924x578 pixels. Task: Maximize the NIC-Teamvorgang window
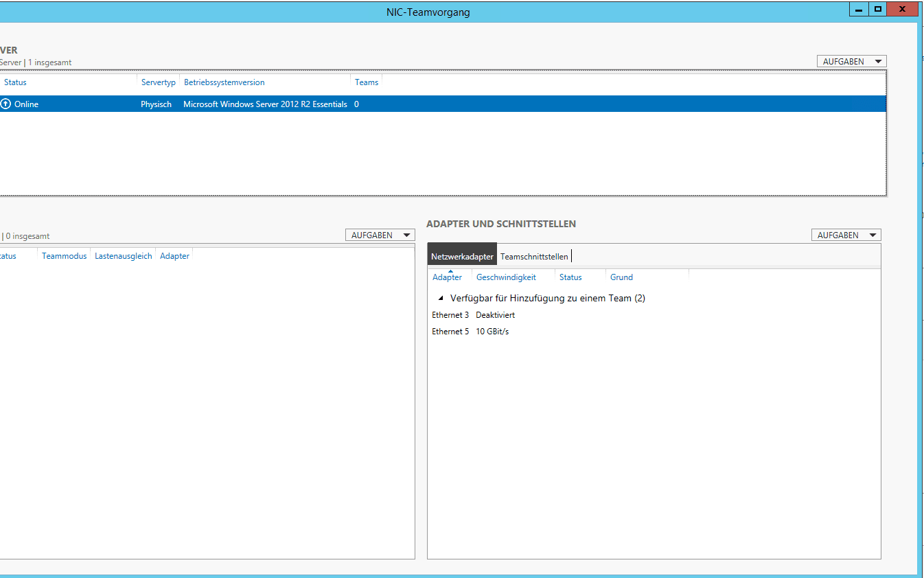(x=877, y=10)
